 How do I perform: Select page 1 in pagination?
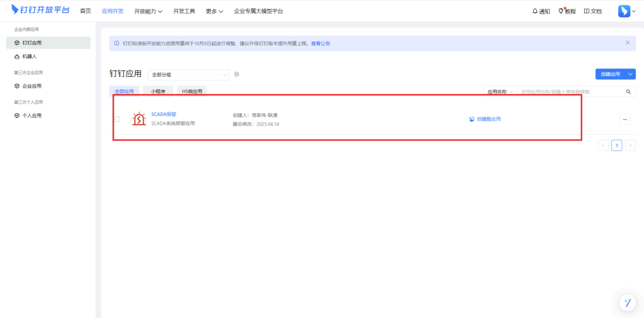point(617,146)
